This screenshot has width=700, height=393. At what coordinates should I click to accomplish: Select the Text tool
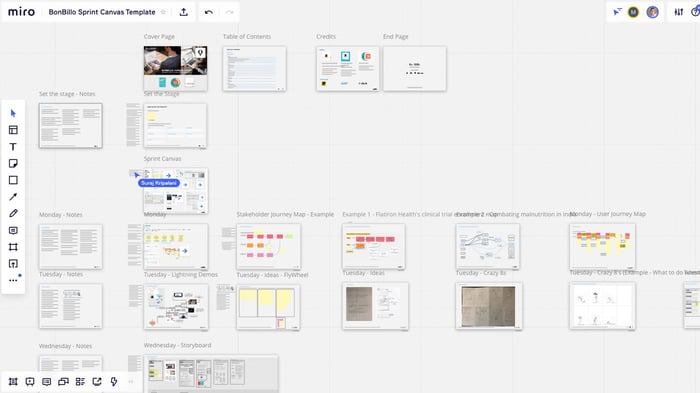point(13,147)
